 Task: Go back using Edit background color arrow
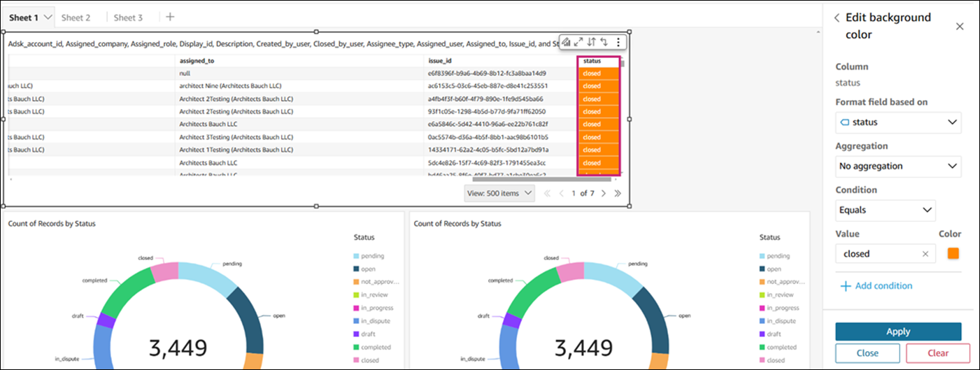(837, 17)
